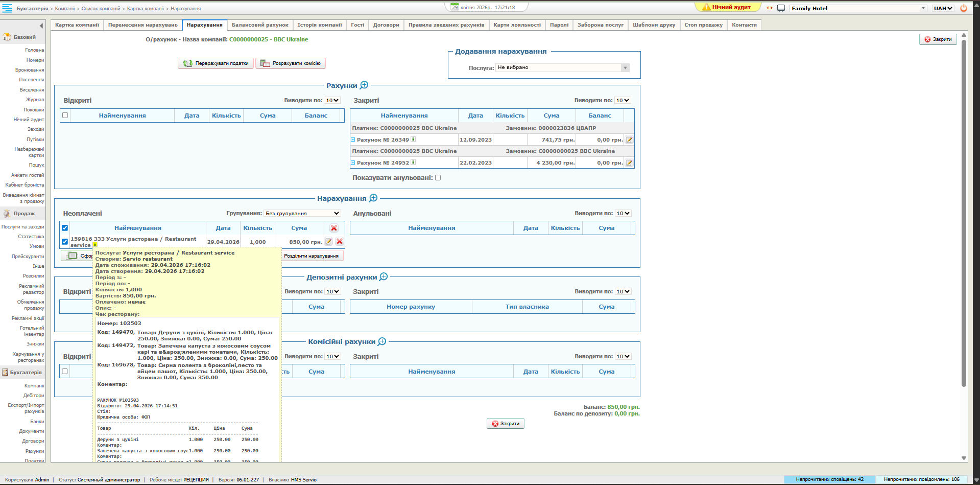Add a new deposit account via plus icon
This screenshot has width=980, height=485.
(x=384, y=276)
